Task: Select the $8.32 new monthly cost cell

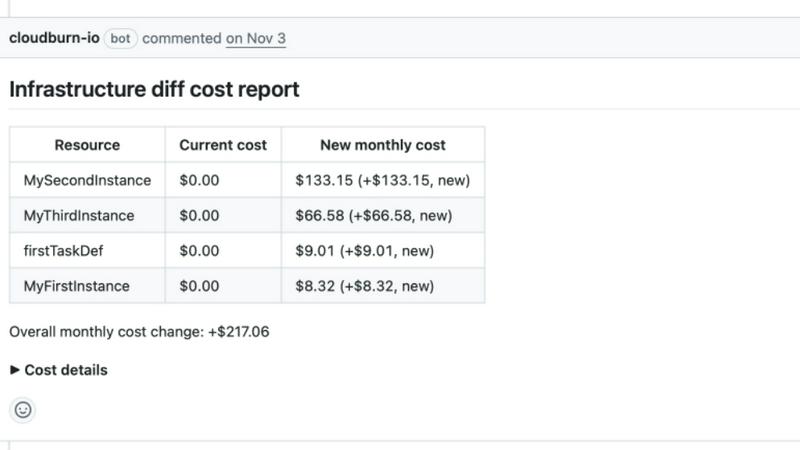Action: point(383,286)
